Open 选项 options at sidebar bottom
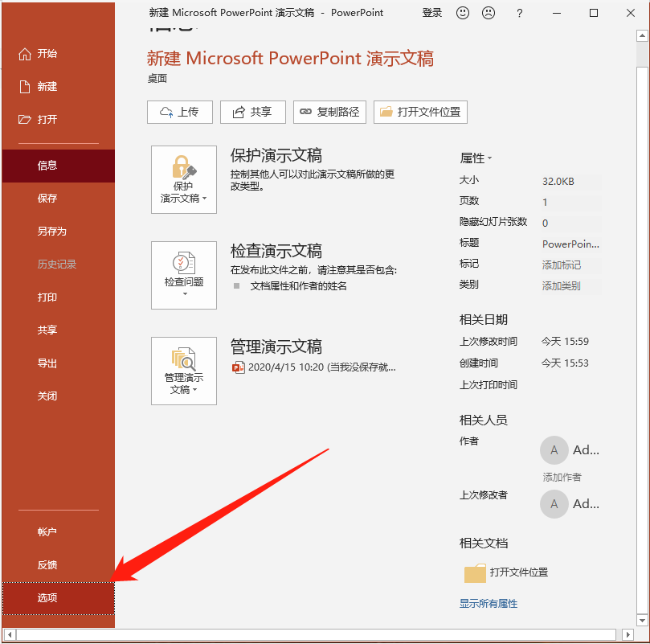The height and width of the screenshot is (644, 650). click(x=59, y=598)
